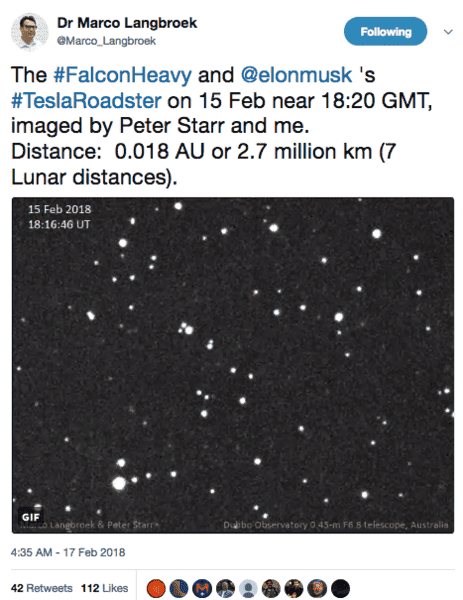Viewport: 463px width, 600px height.
Task: Click the name Dr Marco Langbroek
Action: 127,23
